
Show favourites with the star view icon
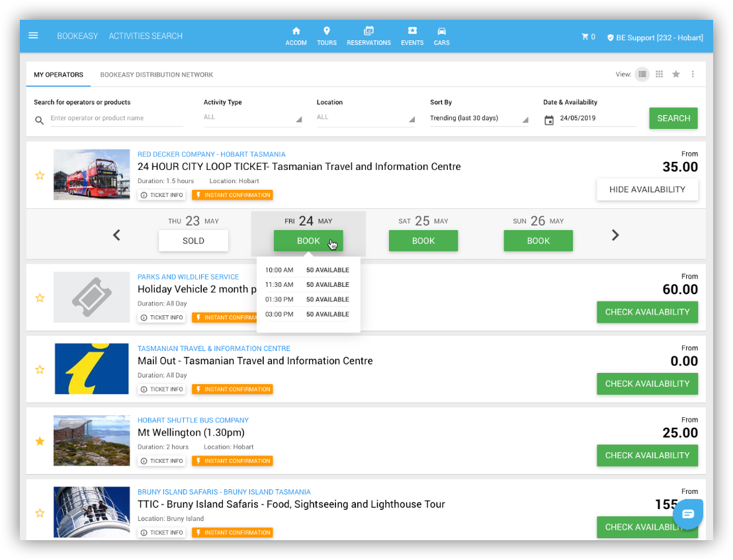(x=676, y=74)
